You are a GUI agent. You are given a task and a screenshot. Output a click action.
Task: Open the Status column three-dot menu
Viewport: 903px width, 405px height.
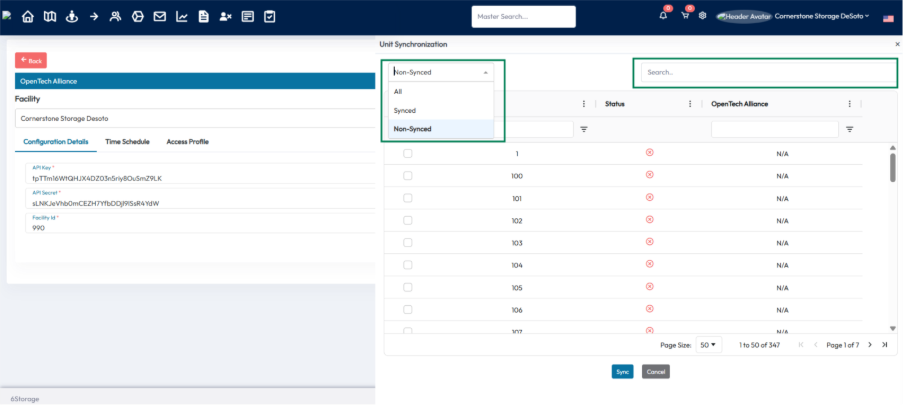click(689, 104)
